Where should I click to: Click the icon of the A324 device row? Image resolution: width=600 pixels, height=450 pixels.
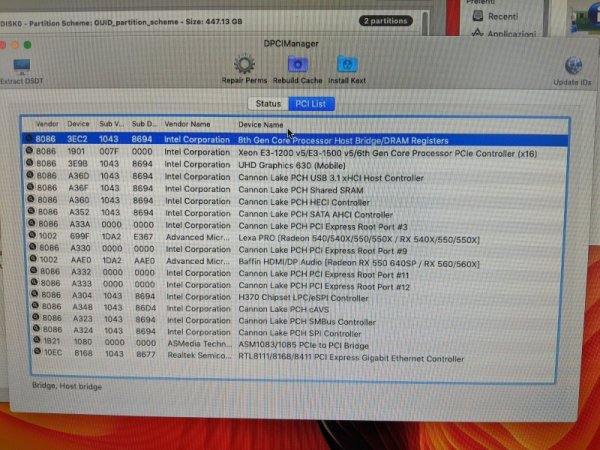(x=36, y=328)
